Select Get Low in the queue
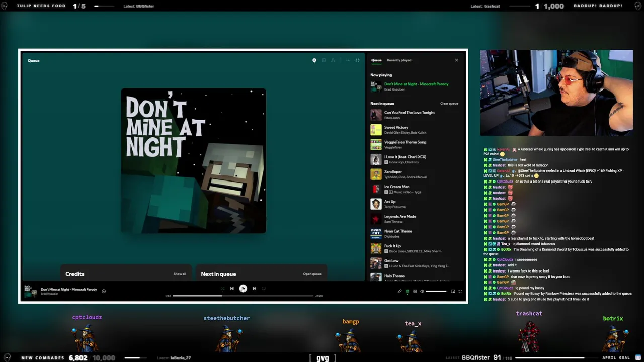The image size is (644, 362). click(x=415, y=263)
